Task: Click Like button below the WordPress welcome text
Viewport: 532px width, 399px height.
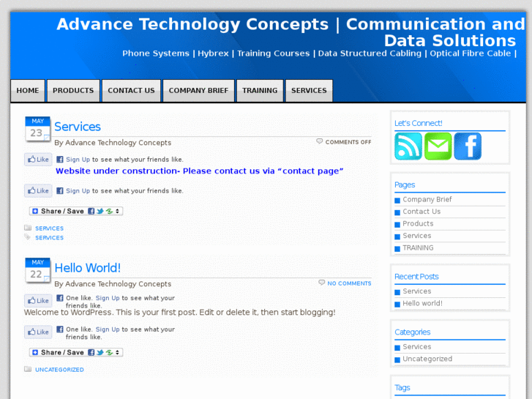Action: (x=38, y=332)
